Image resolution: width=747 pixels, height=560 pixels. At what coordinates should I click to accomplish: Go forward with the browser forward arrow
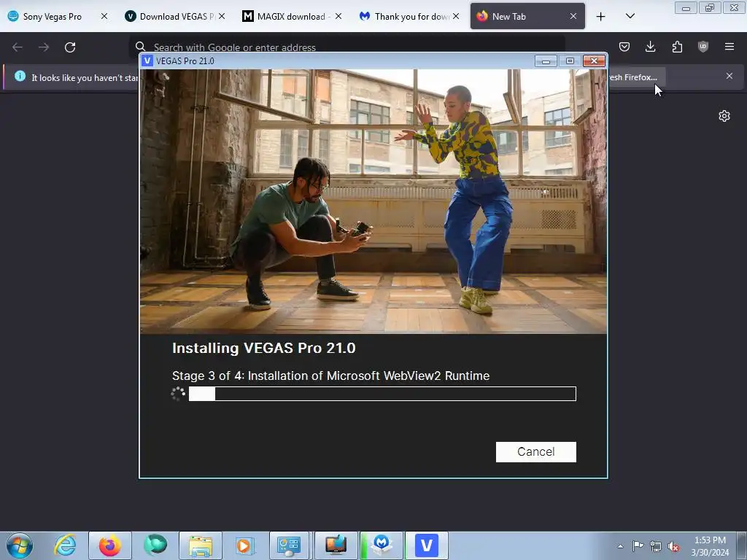click(x=44, y=47)
